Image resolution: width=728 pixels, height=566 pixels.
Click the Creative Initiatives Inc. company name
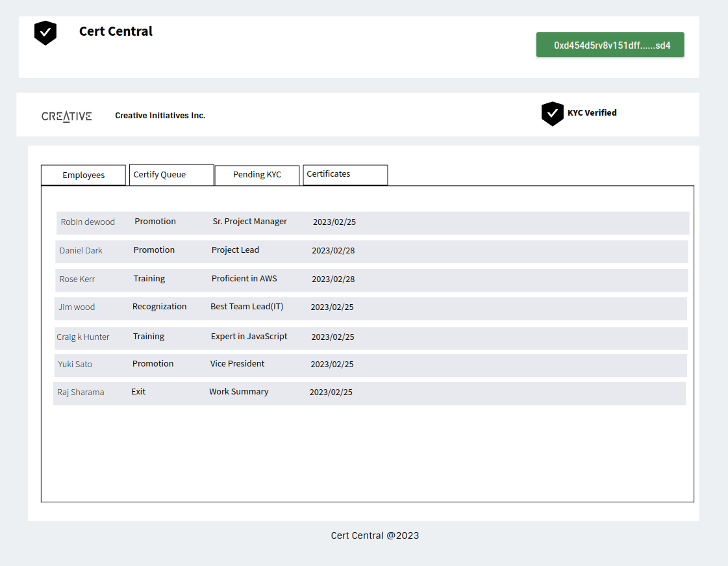160,115
